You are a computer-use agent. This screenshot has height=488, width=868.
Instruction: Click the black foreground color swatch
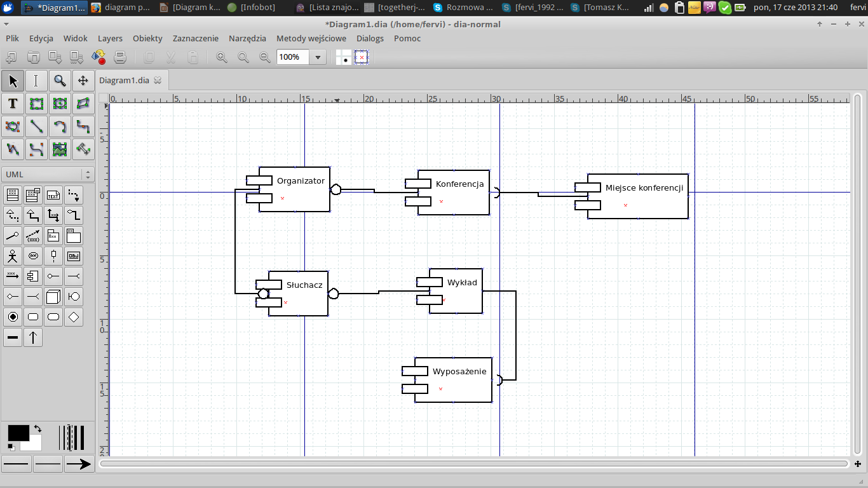[x=18, y=433]
